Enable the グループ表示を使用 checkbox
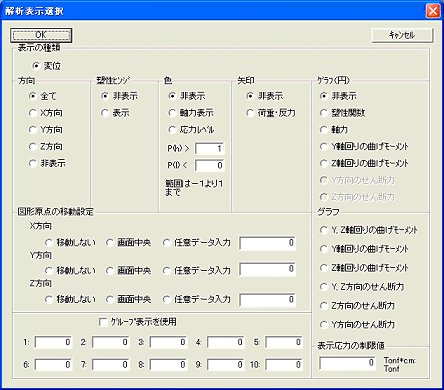Screen dimensions: 444x390 tap(138, 322)
